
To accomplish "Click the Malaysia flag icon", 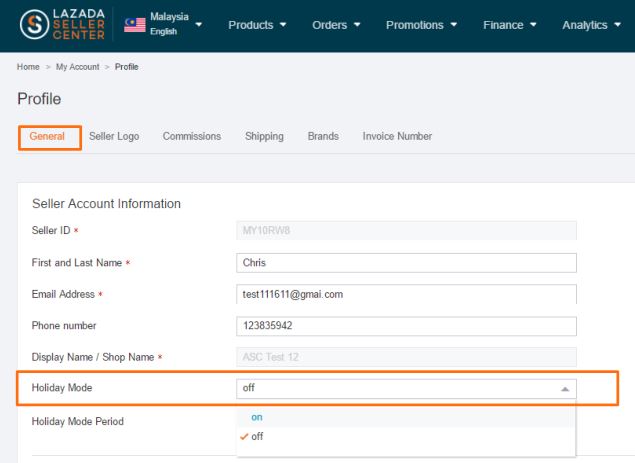I will pyautogui.click(x=135, y=25).
